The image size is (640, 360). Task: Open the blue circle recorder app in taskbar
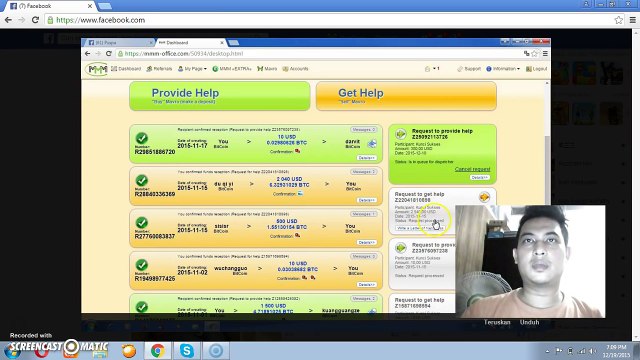(x=216, y=351)
